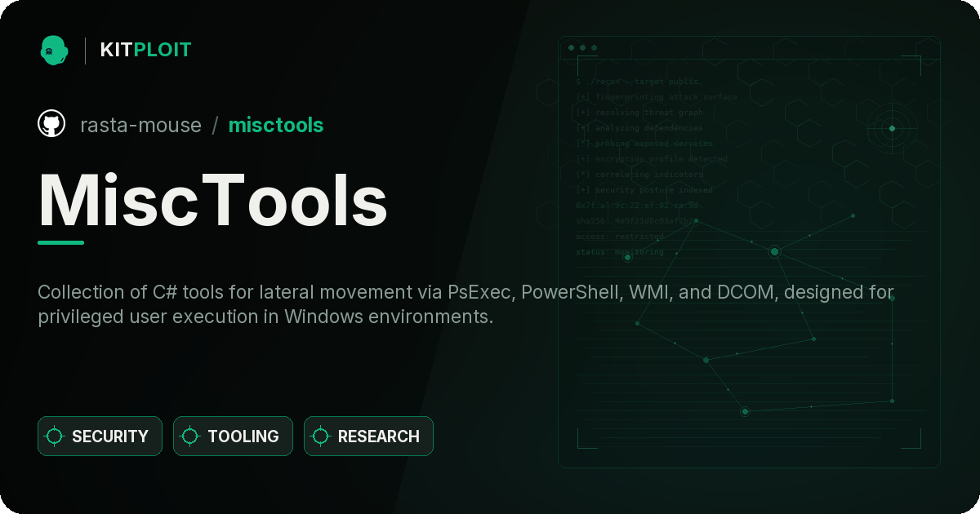Screen dimensions: 980x514
Task: Click the crosshair icon in the RESEARCH tag
Action: (321, 436)
